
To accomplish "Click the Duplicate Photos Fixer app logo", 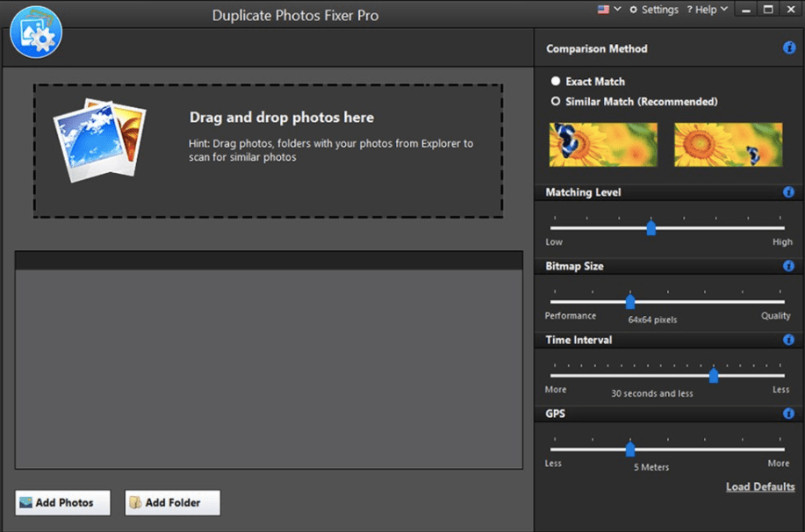I will point(36,32).
